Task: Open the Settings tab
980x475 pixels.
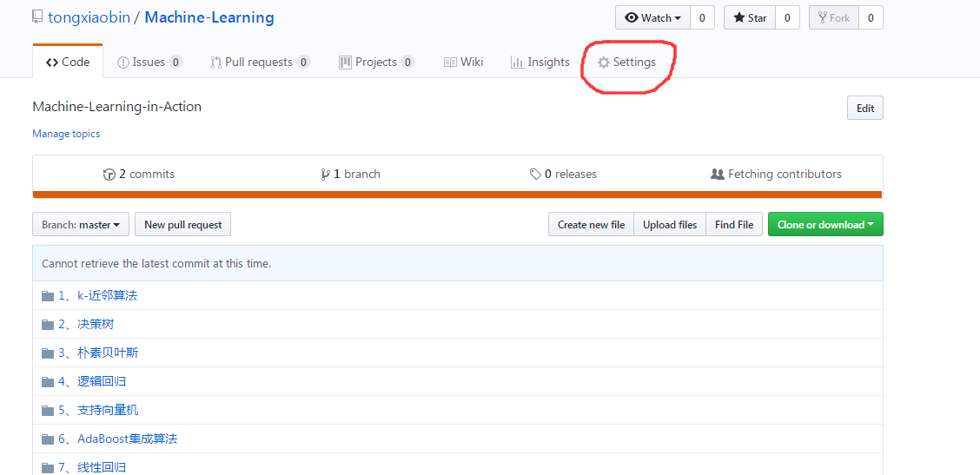Action: [627, 62]
